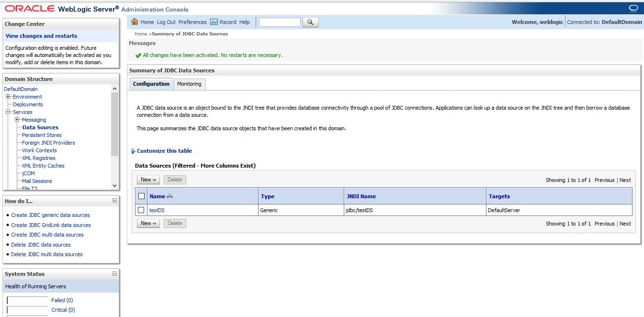Click the Oracle logo icon top right
Screen dimensions: 644x317
[x=633, y=8]
